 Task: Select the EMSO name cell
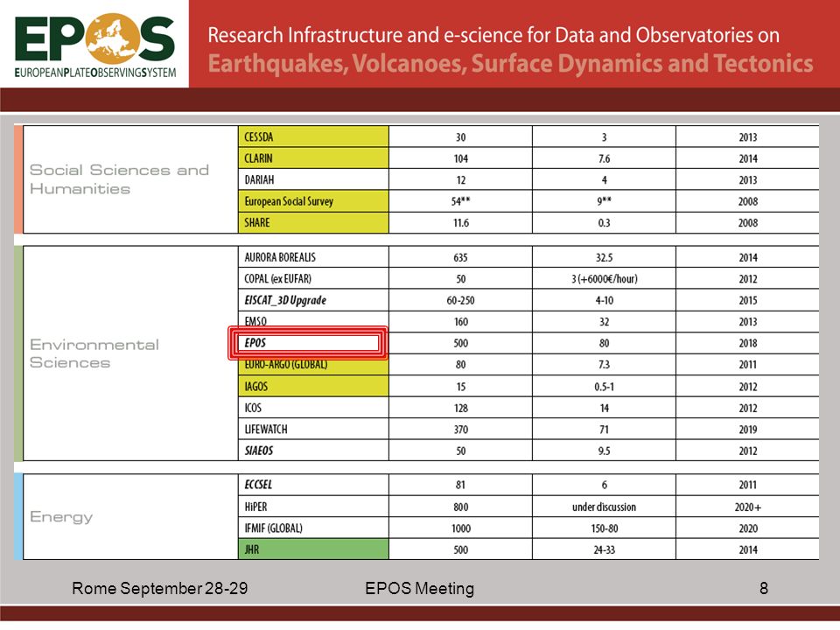pos(313,320)
